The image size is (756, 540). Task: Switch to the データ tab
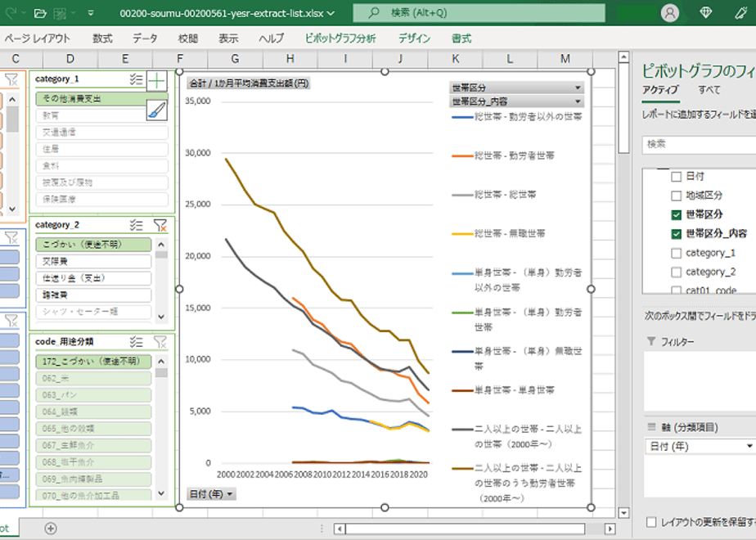point(145,38)
